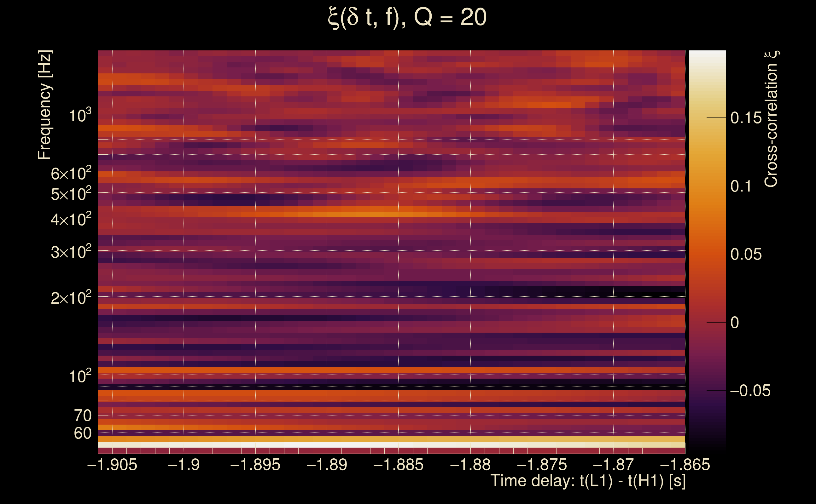Click the 0.1 tick label on the colorbar
Image resolution: width=816 pixels, height=504 pixels.
coord(741,186)
